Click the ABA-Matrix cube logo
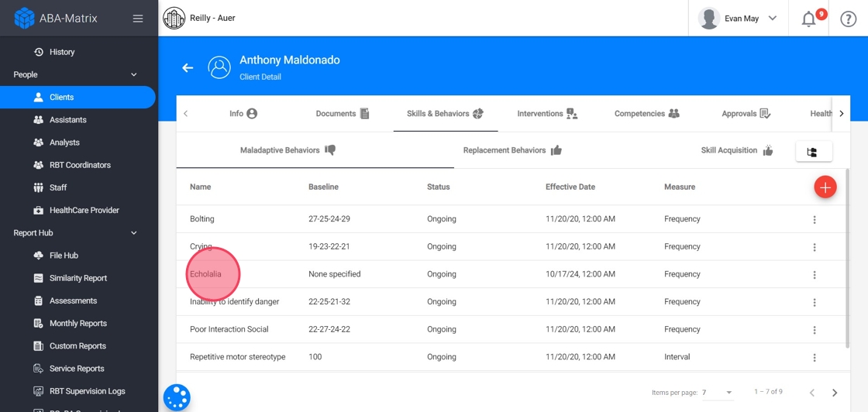The image size is (868, 412). (24, 19)
